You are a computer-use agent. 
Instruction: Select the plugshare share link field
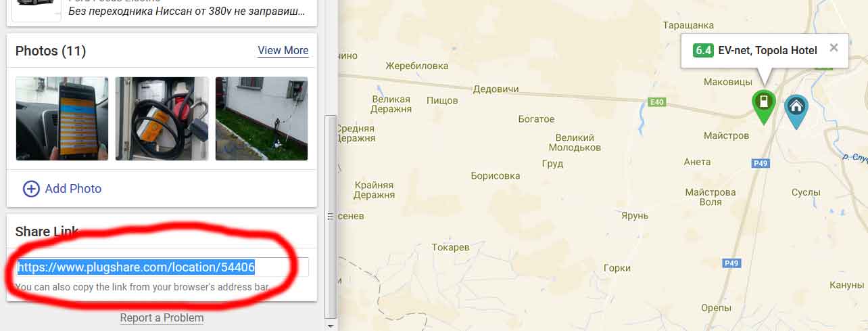point(162,267)
